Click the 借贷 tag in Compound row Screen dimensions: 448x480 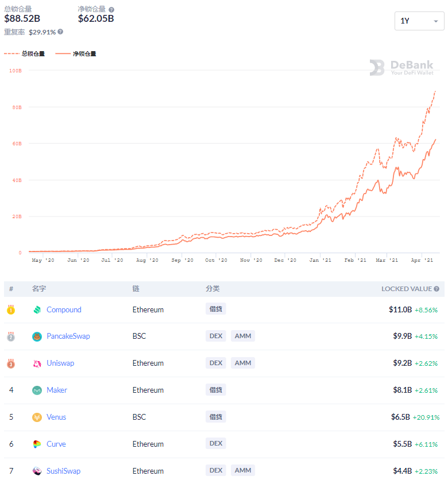click(215, 309)
